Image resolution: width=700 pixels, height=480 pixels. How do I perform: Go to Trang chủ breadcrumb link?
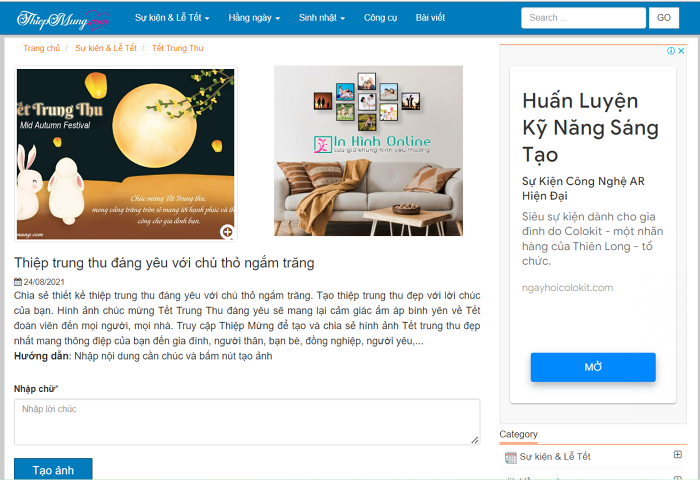(42, 48)
